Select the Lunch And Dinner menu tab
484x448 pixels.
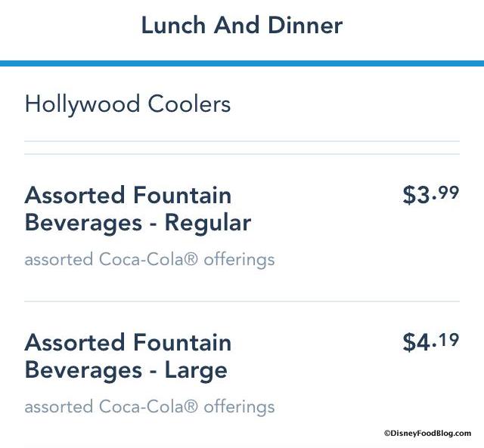pyautogui.click(x=241, y=26)
